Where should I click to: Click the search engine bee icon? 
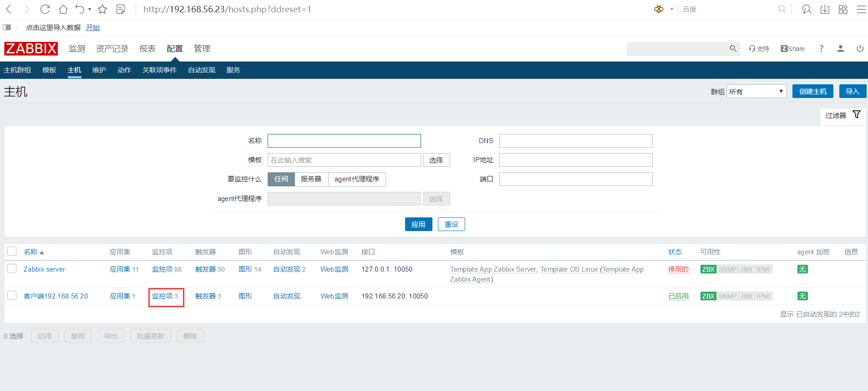click(659, 9)
